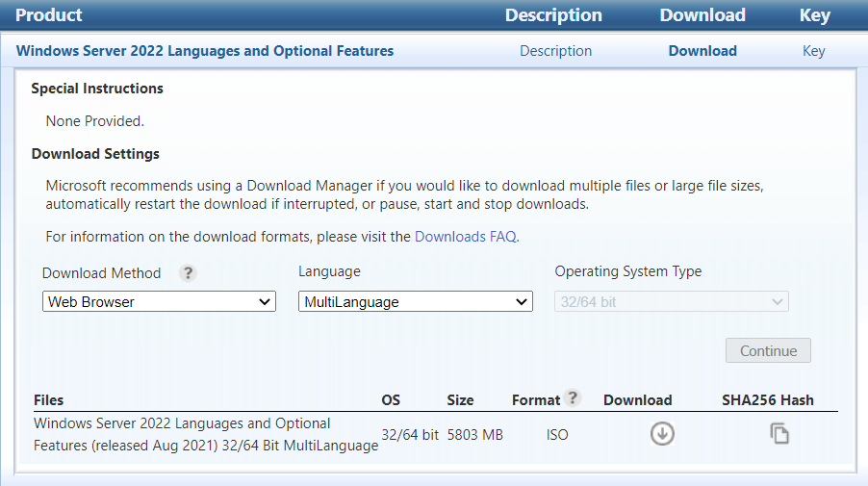Click the Product column header
Screen dimensions: 868x486
click(49, 15)
